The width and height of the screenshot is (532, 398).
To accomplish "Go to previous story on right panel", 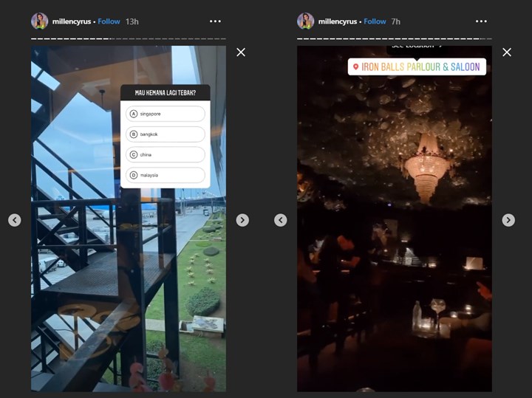I will [x=280, y=220].
